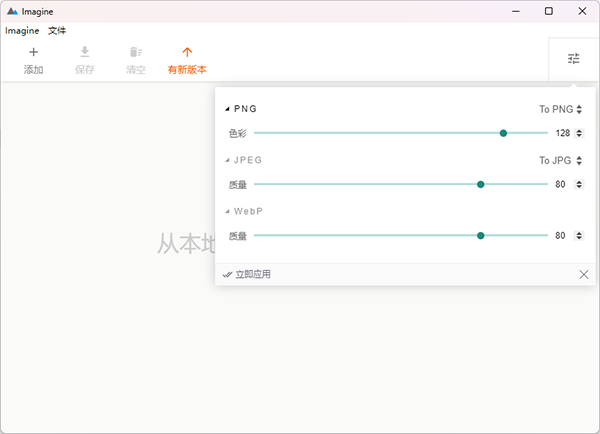This screenshot has height=434, width=600.
Task: Click the Clear (清空) trash icon
Action: (136, 52)
